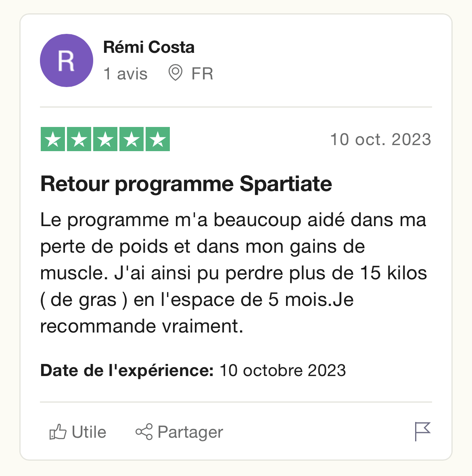Click the 'Date de l'expérience:' label
472x476 pixels.
point(127,370)
